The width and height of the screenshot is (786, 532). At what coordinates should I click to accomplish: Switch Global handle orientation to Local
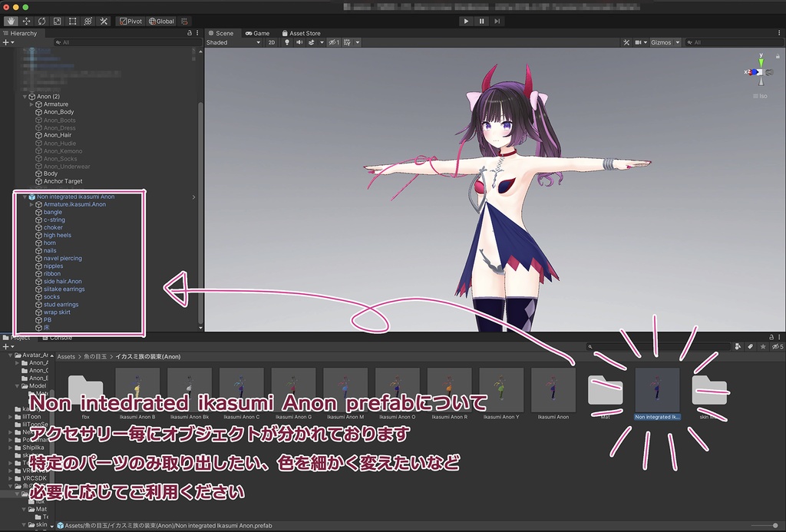point(162,21)
